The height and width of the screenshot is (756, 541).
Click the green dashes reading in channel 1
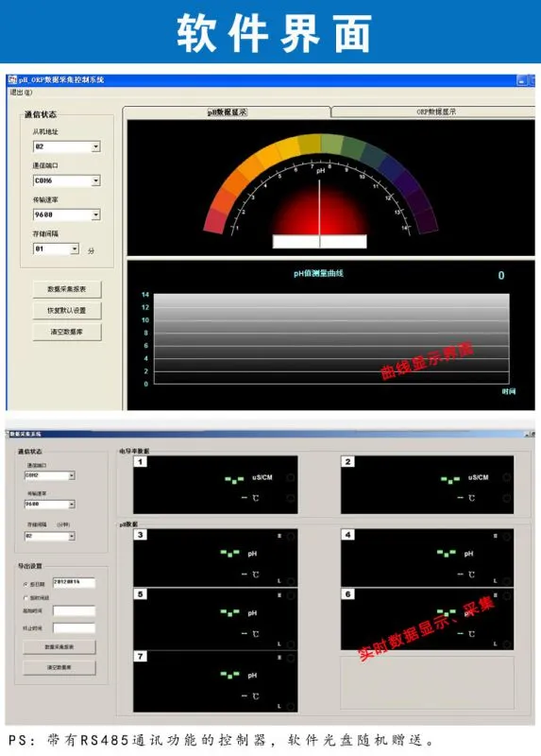(x=234, y=479)
